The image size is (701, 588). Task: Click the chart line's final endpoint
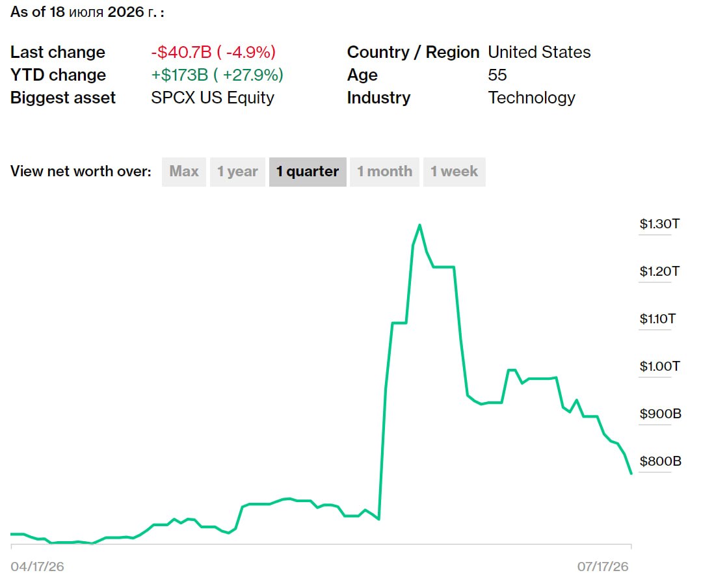tap(631, 473)
